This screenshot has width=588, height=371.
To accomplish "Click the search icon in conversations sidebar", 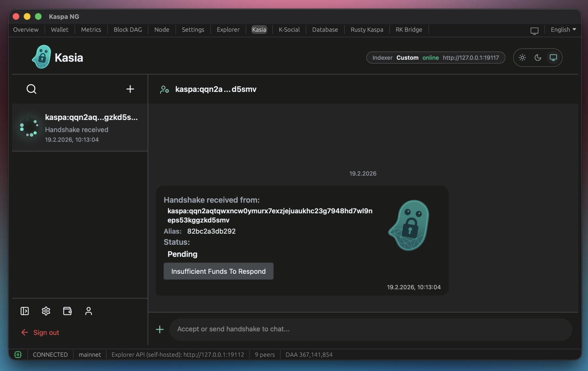I will [31, 89].
